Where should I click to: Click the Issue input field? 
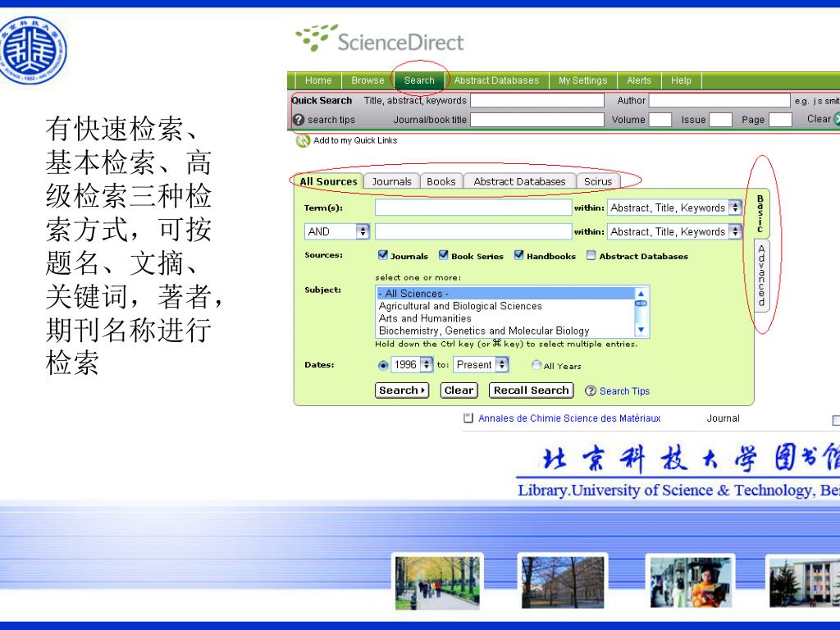[720, 120]
